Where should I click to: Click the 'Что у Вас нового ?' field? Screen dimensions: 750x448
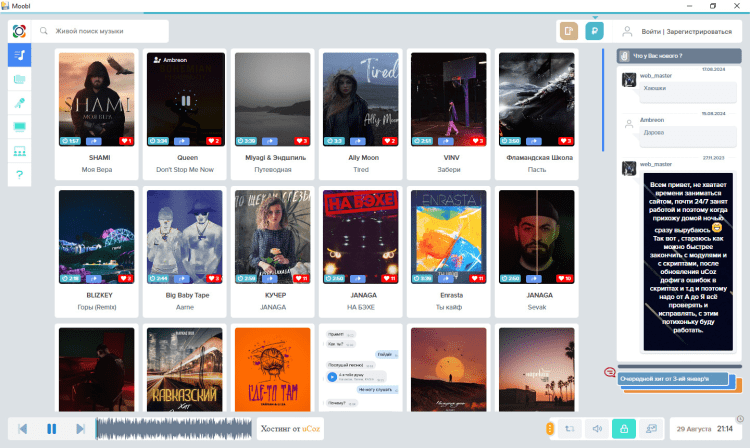coord(679,56)
